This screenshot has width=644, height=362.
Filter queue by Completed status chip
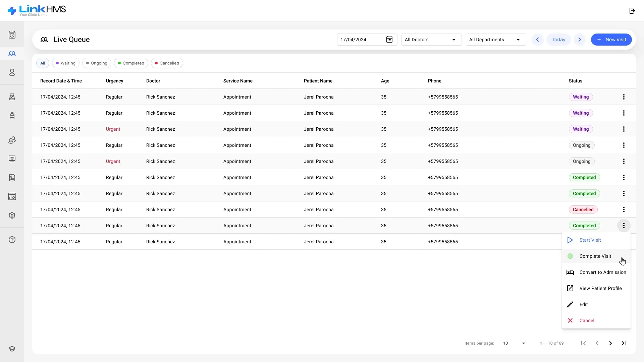point(131,63)
